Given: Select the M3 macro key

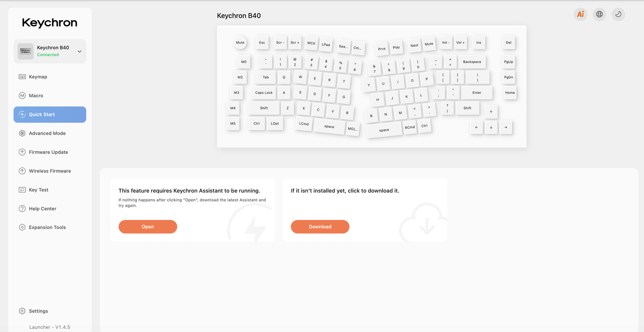Looking at the screenshot, I should click(237, 93).
